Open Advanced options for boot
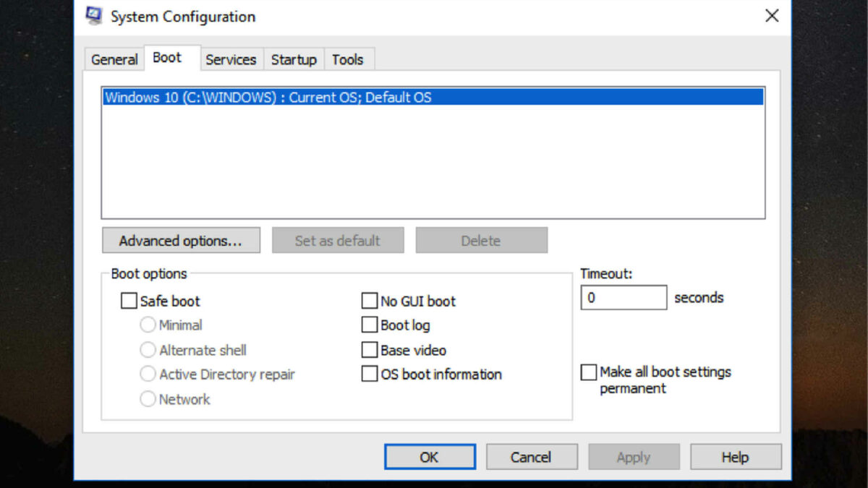868x488 pixels. (181, 241)
